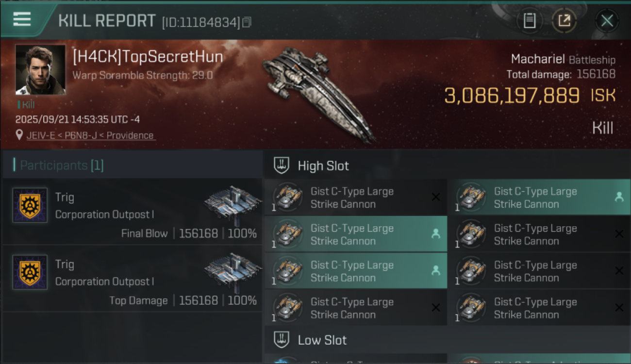The height and width of the screenshot is (364, 631).
Task: Click the location pin icon
Action: coord(19,135)
